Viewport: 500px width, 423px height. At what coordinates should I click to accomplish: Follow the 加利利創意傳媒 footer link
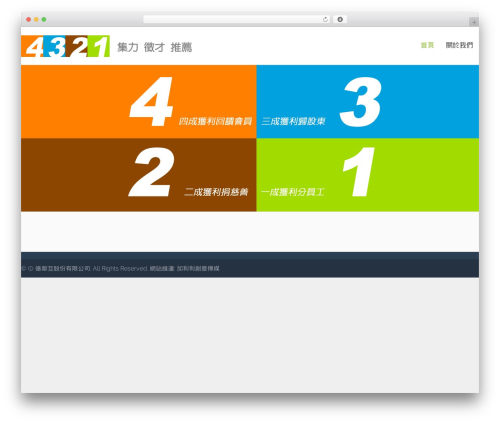198,268
